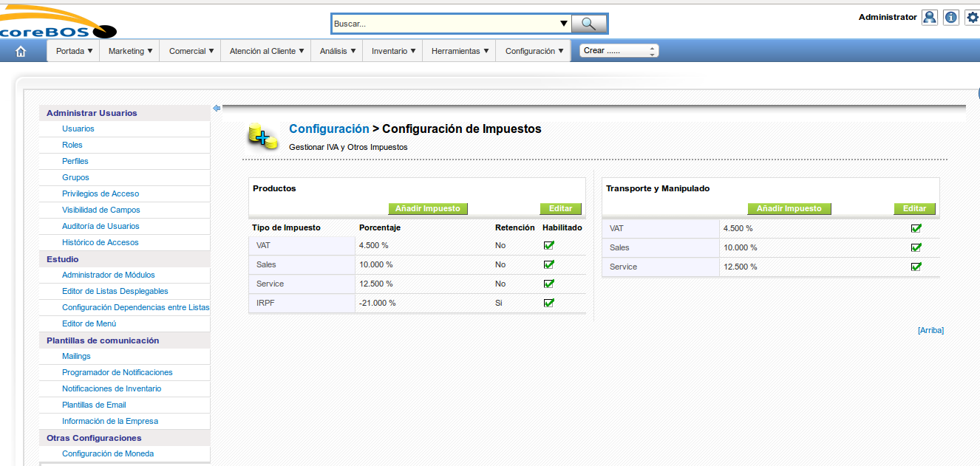This screenshot has width=980, height=466.
Task: Toggle Service checkbox in Transporte y Manipulado
Action: [916, 267]
